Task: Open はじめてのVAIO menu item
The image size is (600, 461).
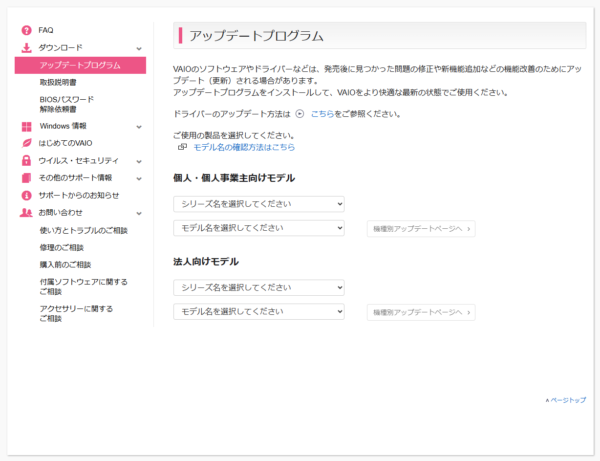Action: (65, 143)
